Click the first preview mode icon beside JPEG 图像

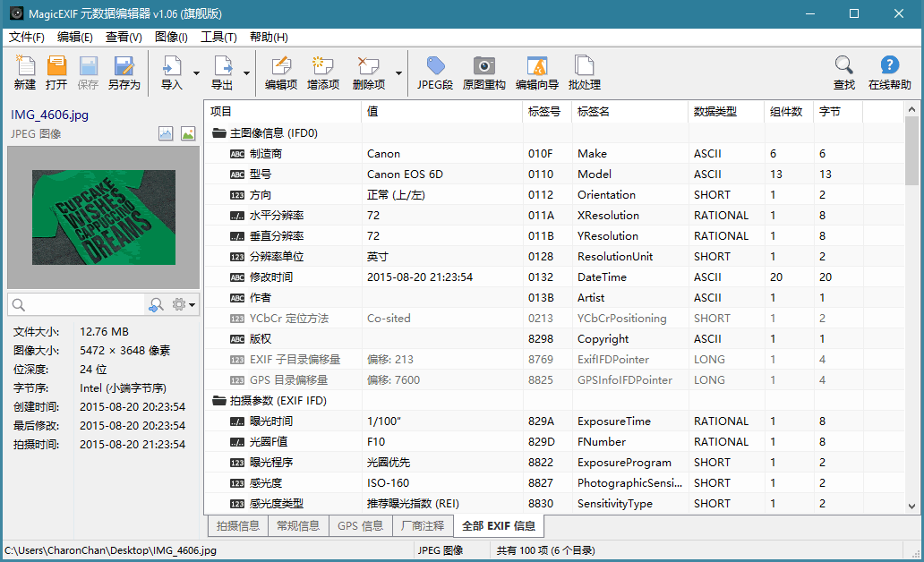(x=166, y=133)
